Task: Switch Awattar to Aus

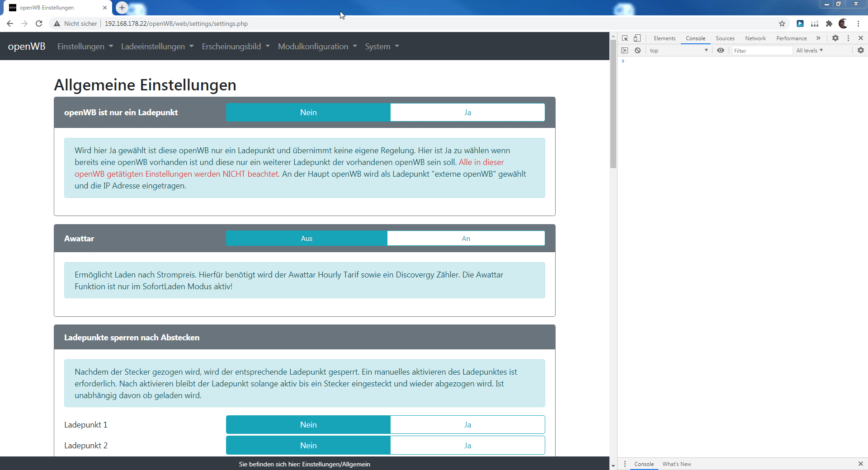Action: click(x=307, y=239)
